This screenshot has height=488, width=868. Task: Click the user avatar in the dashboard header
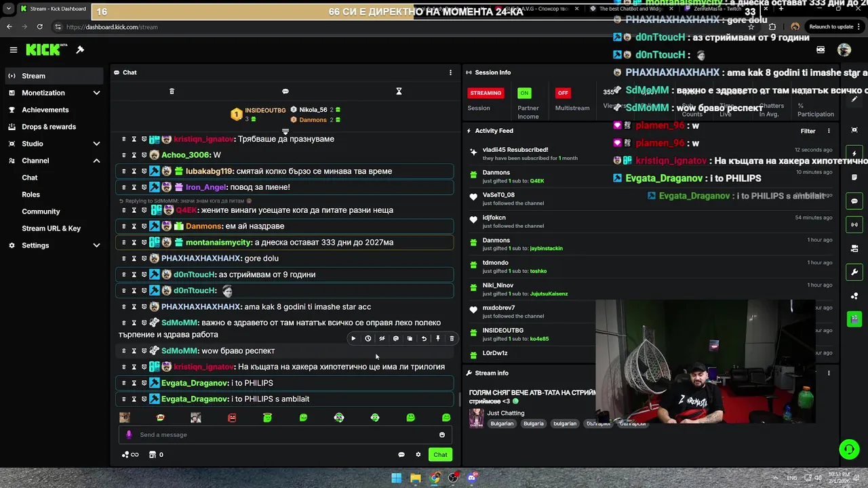point(844,49)
